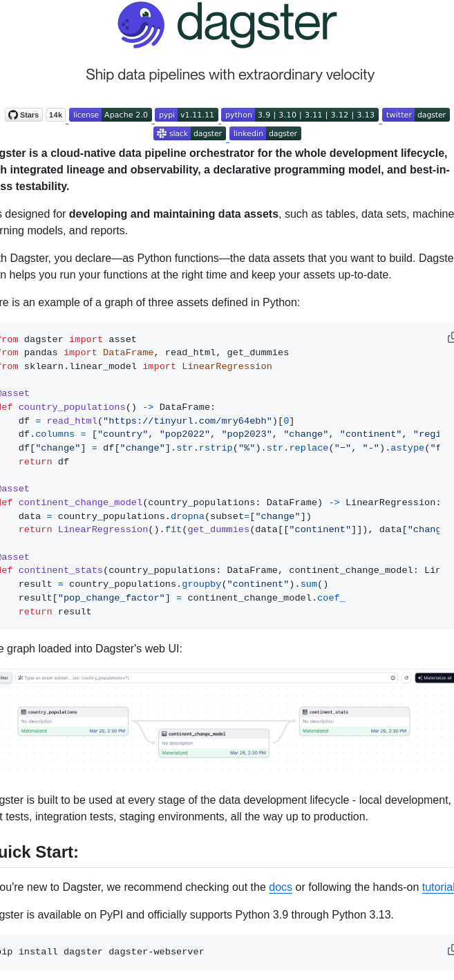Click the Materialize all button in graph
The width and height of the screenshot is (454, 980).
point(435,678)
